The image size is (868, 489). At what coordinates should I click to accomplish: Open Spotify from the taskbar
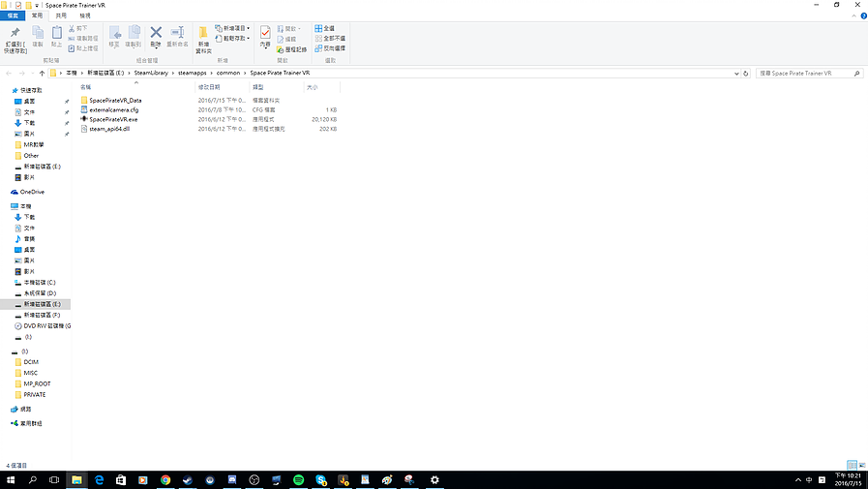(x=298, y=480)
